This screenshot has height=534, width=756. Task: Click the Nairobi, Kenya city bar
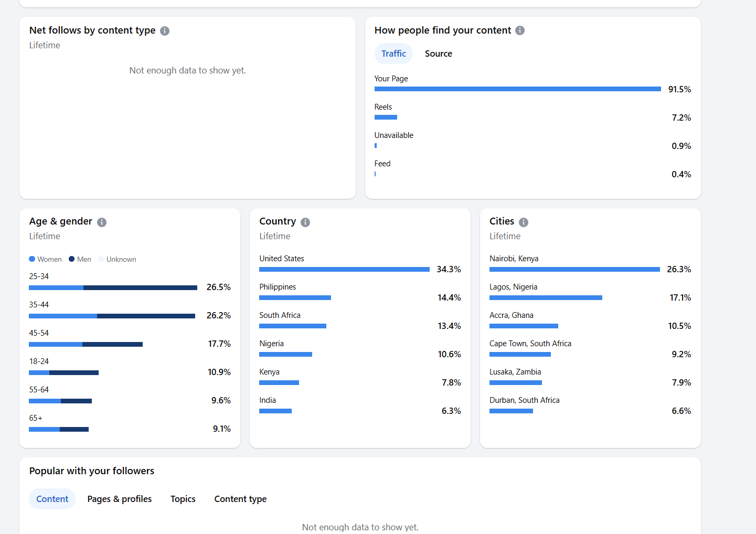[x=574, y=270]
